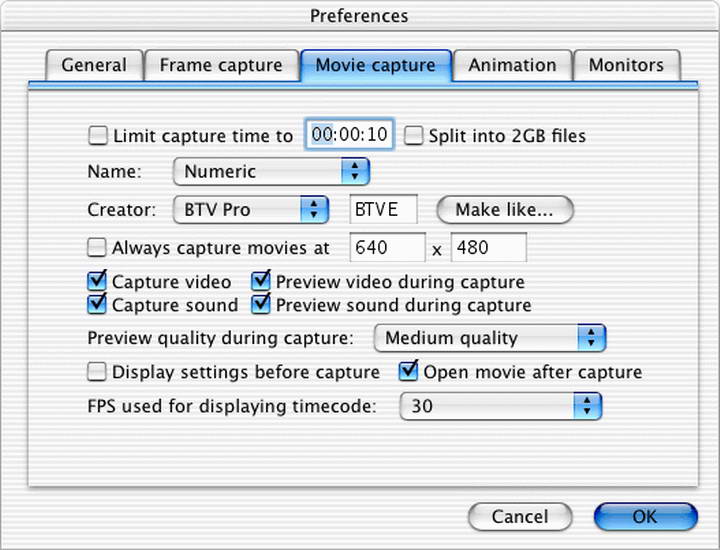The image size is (720, 550).
Task: Select the Animation tab
Action: 512,66
